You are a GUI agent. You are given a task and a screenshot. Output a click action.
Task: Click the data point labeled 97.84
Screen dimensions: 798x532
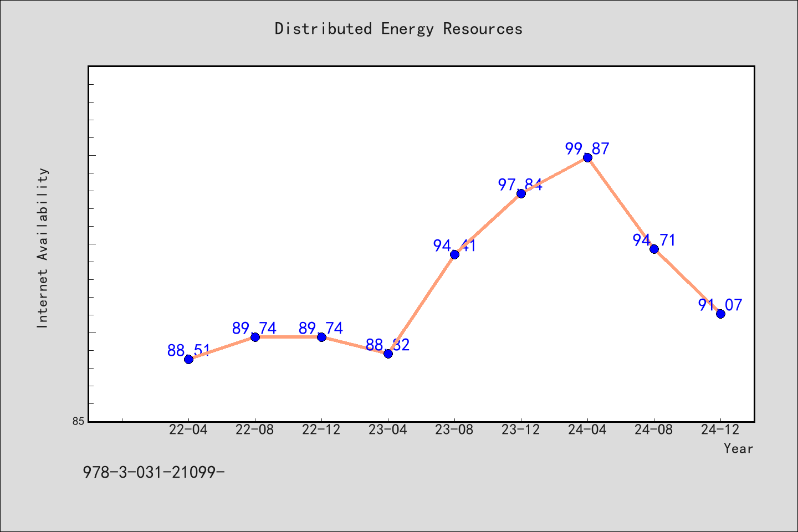pos(521,193)
